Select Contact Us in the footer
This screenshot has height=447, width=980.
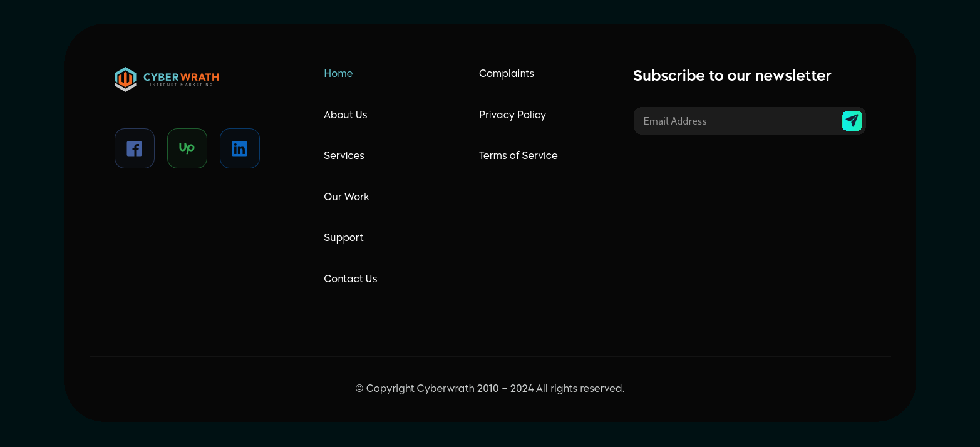[x=350, y=279]
